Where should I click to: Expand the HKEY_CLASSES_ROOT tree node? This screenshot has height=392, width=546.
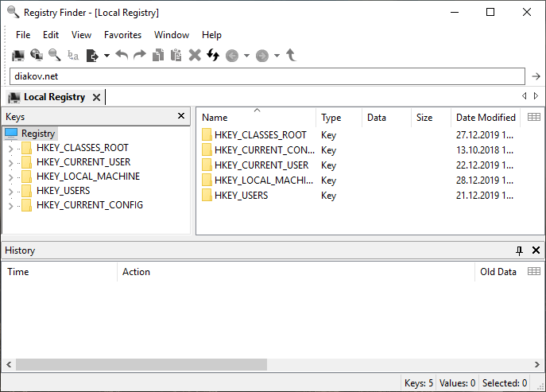click(10, 148)
